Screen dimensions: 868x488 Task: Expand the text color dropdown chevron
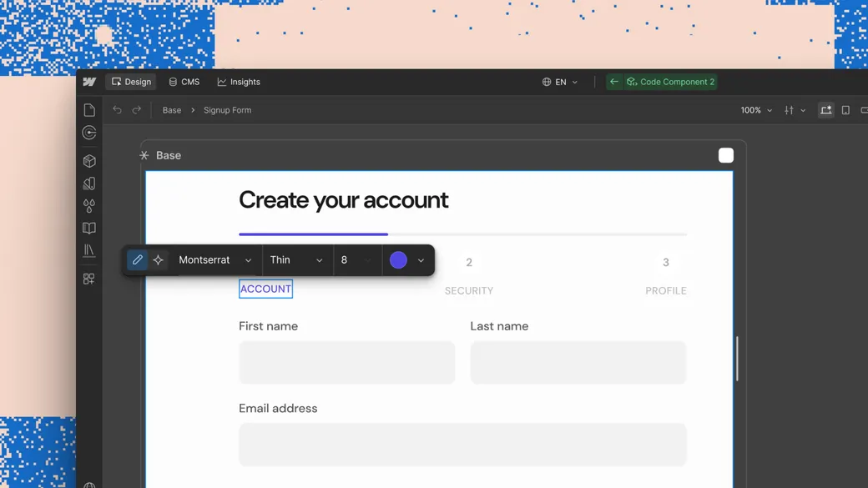(x=421, y=260)
